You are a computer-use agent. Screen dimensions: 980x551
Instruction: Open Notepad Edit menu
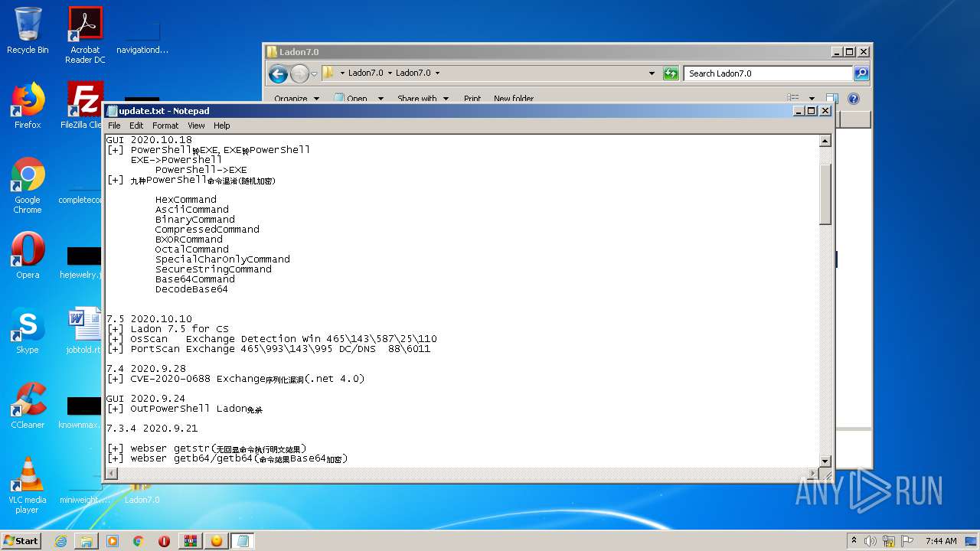tap(136, 126)
